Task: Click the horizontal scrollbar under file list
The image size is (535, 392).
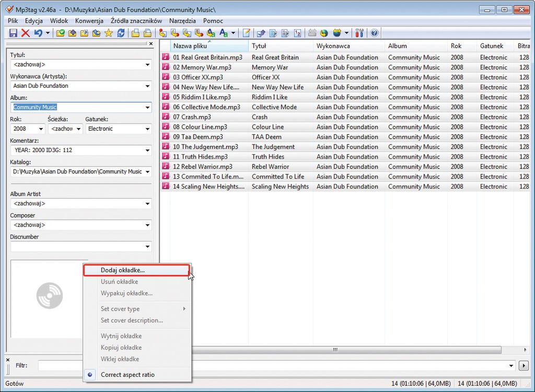Action: coord(334,350)
